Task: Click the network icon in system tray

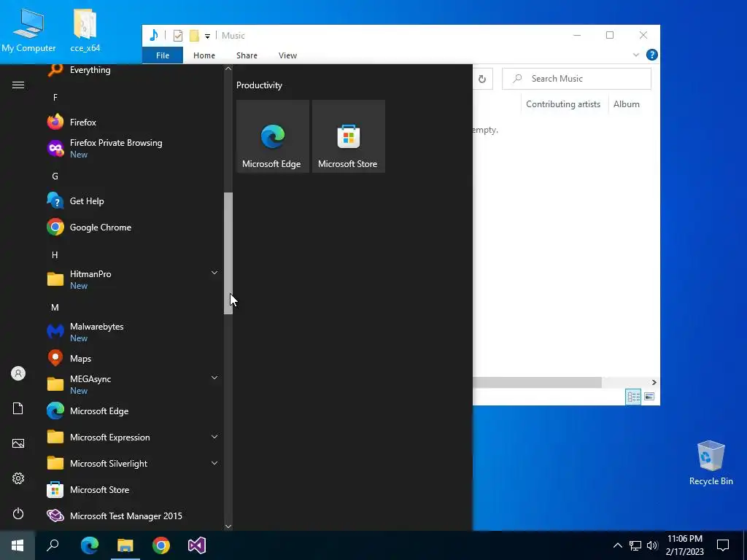Action: (635, 545)
